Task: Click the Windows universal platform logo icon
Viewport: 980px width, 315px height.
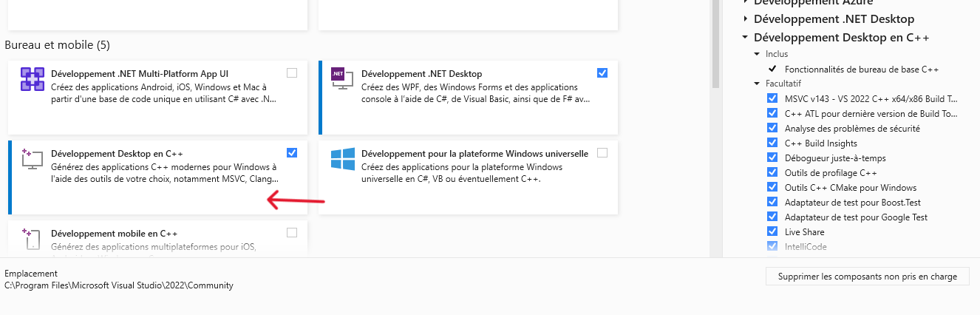Action: point(343,158)
